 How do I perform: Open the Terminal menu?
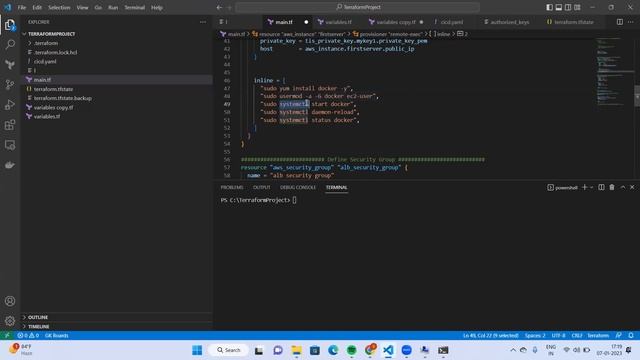[x=135, y=7]
